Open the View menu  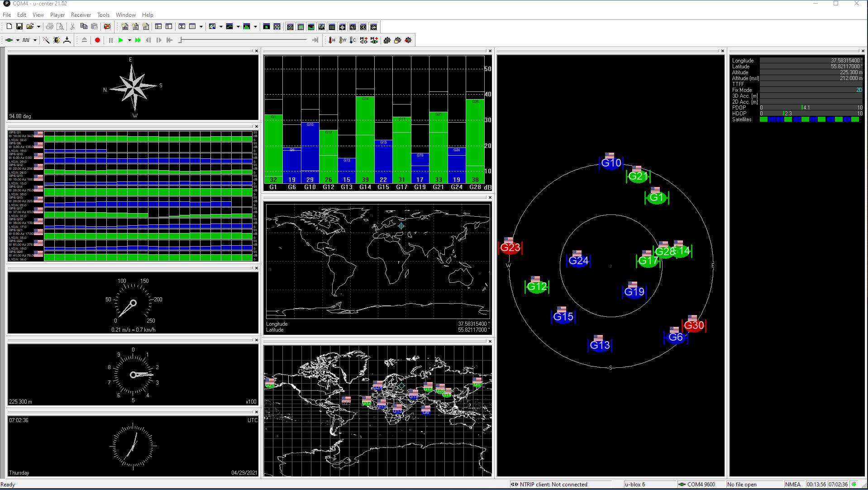(x=38, y=15)
